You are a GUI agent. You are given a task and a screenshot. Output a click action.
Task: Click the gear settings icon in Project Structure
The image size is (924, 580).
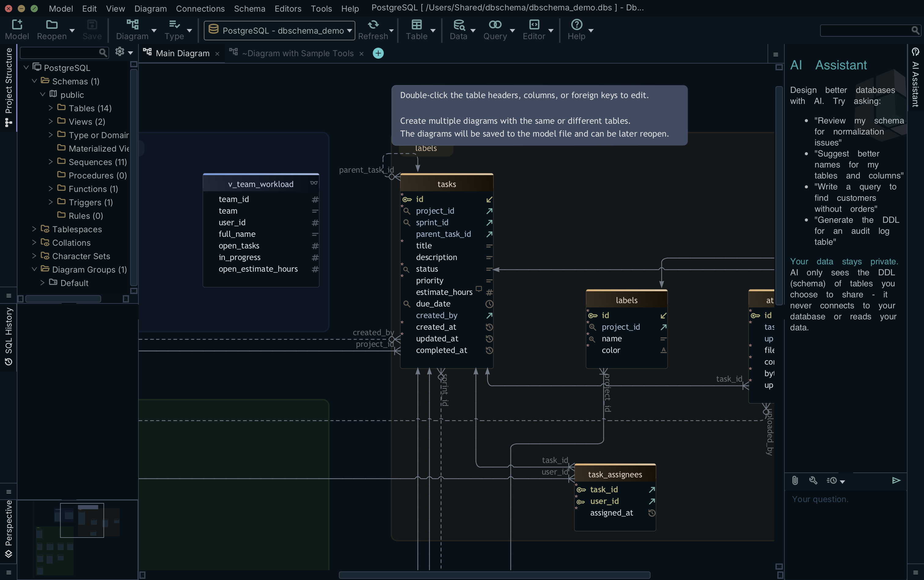point(120,52)
